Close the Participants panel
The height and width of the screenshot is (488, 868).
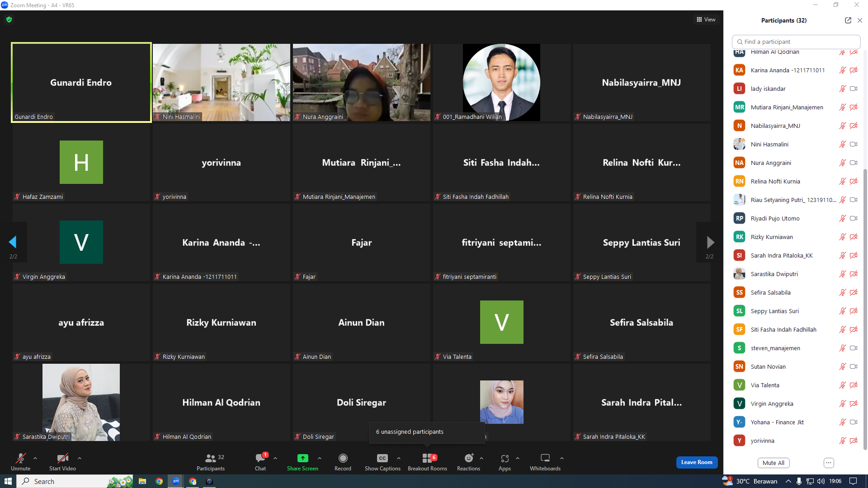(x=860, y=20)
